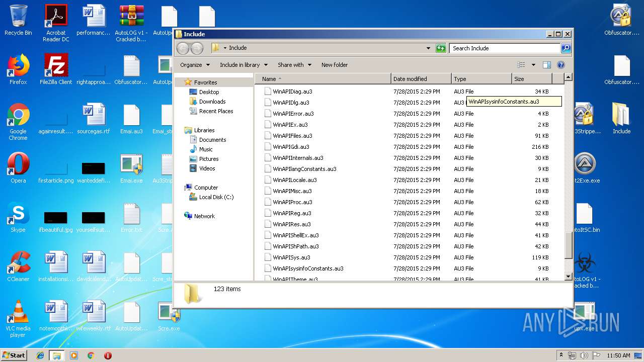
Task: Open Windows Media Player taskbar icon
Action: coord(74,355)
